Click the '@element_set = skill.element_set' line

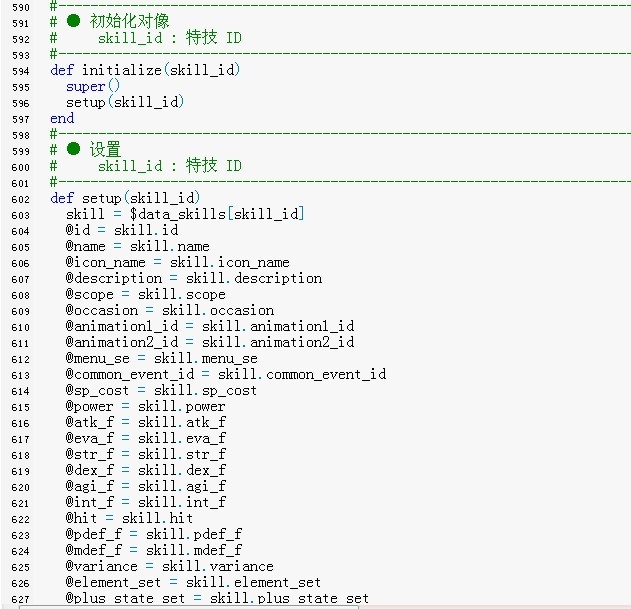(x=193, y=582)
